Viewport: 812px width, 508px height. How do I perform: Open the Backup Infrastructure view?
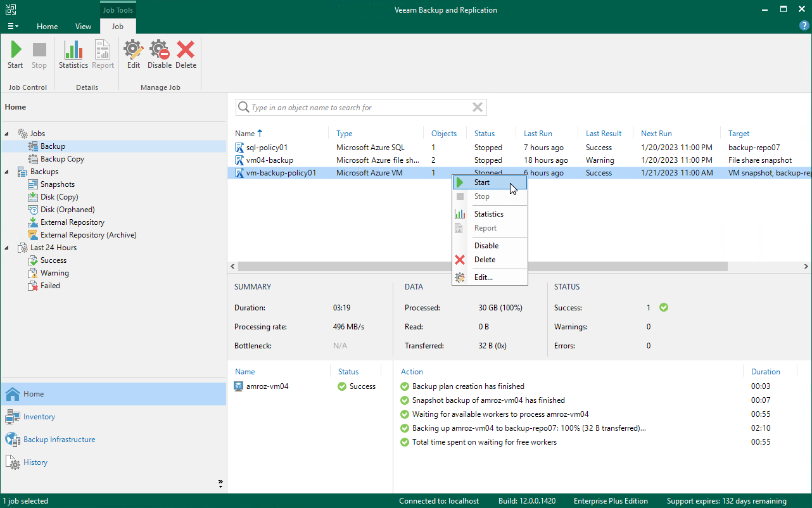(60, 440)
